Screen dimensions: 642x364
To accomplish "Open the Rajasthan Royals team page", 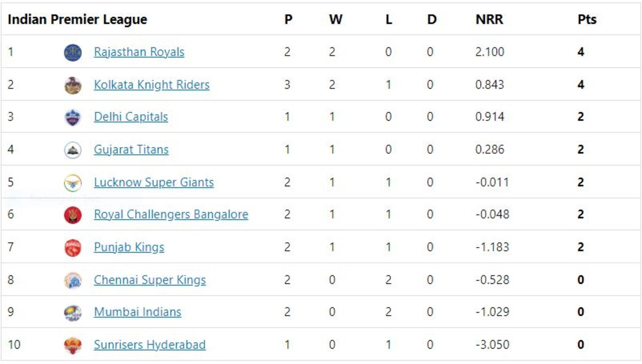I will click(139, 51).
